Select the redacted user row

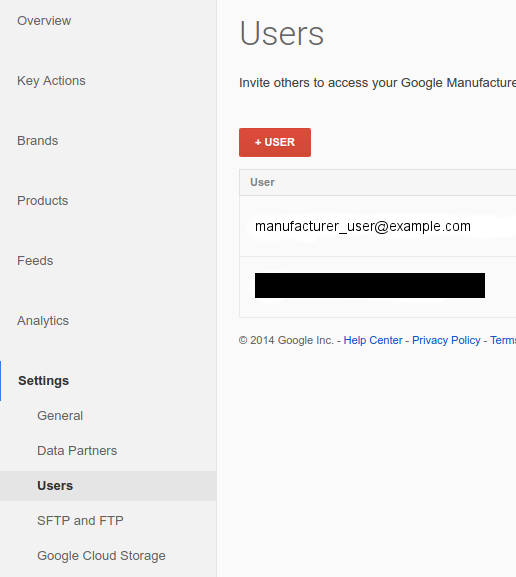(x=378, y=287)
